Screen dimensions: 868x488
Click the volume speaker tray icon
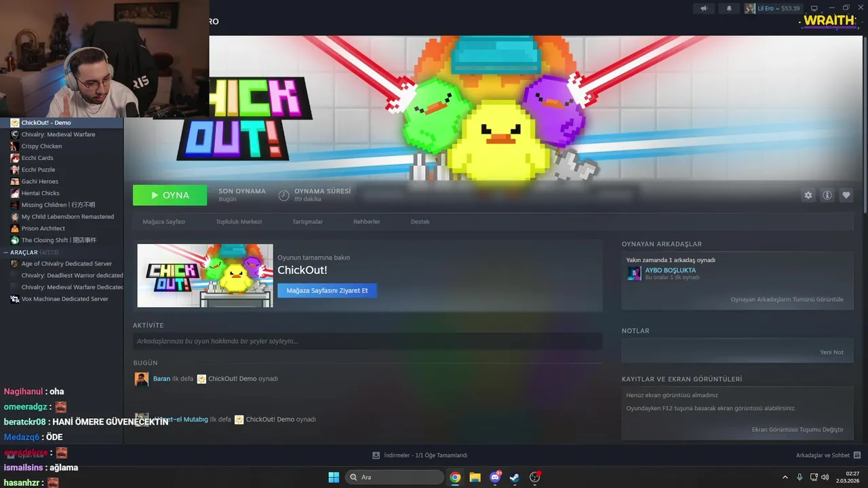[x=825, y=477]
